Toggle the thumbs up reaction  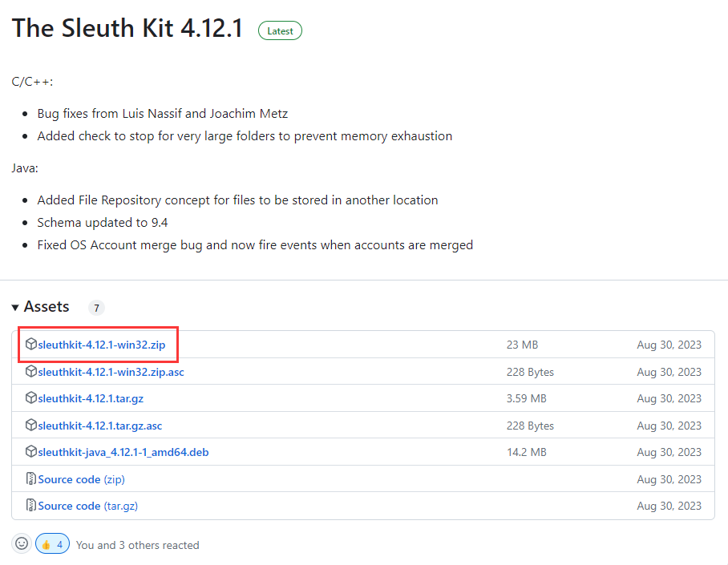(x=52, y=544)
